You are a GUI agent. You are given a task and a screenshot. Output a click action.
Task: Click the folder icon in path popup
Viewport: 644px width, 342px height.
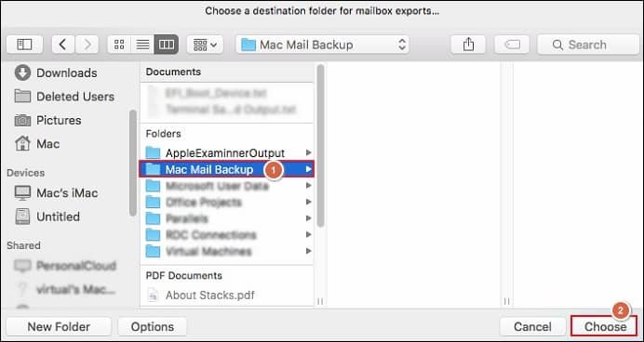click(x=248, y=45)
